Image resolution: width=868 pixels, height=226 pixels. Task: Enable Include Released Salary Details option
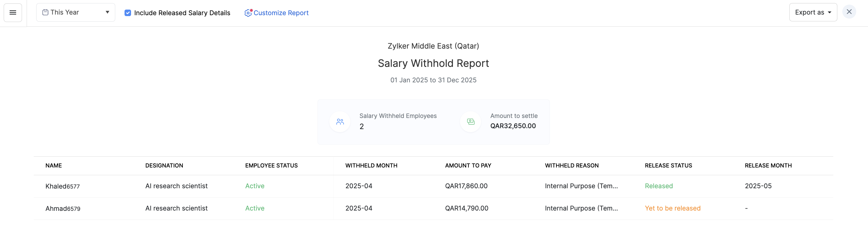tap(128, 13)
